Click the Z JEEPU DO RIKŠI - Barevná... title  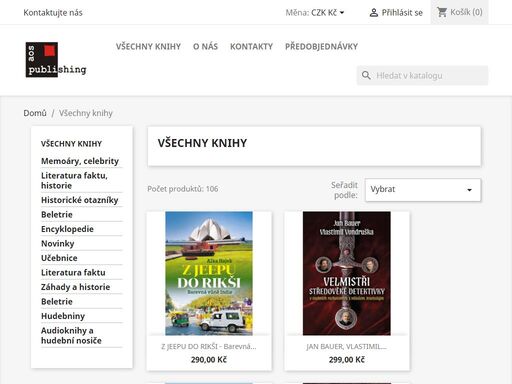[x=209, y=347]
